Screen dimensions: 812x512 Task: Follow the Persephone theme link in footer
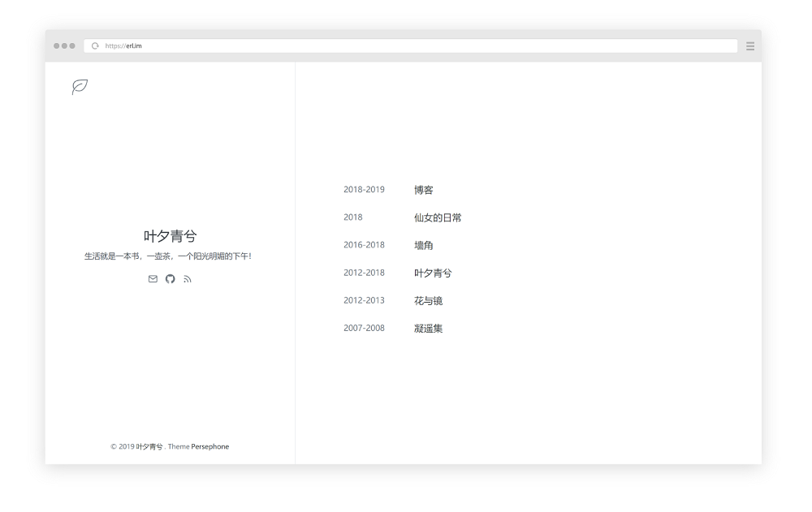click(x=209, y=446)
